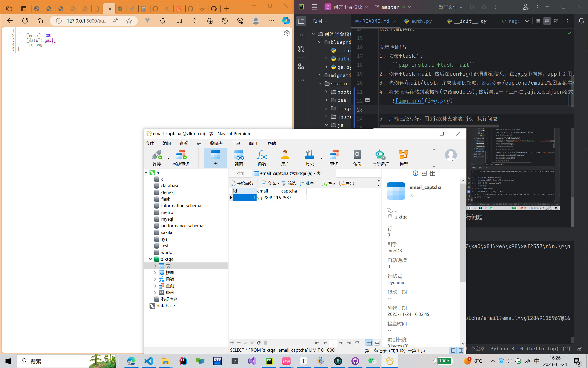The image size is (588, 368).
Task: Toggle PyCharm editor and preview mode
Action: [x=547, y=21]
